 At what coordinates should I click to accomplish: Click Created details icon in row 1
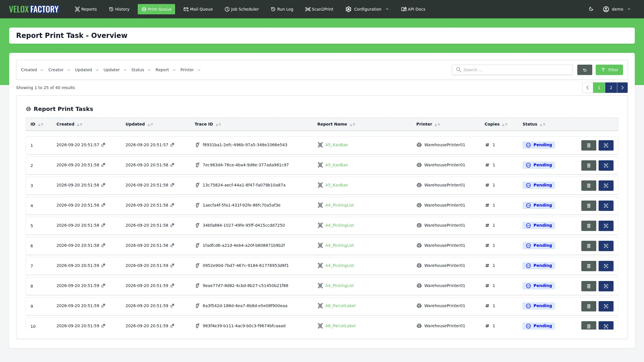(x=103, y=145)
